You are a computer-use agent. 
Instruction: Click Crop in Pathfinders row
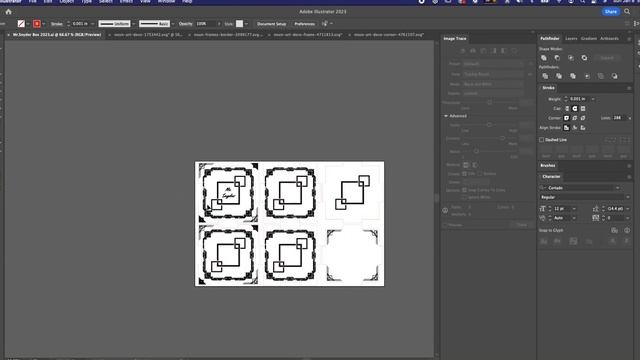587,76
